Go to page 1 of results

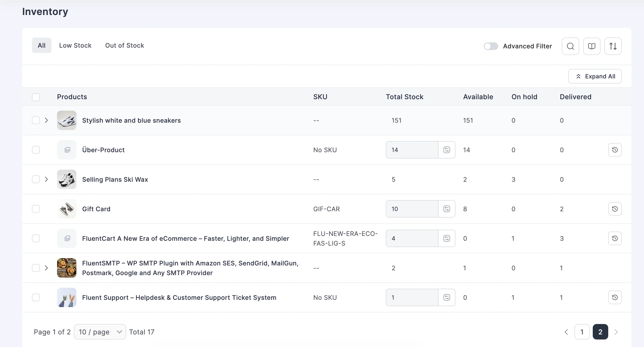pyautogui.click(x=582, y=332)
